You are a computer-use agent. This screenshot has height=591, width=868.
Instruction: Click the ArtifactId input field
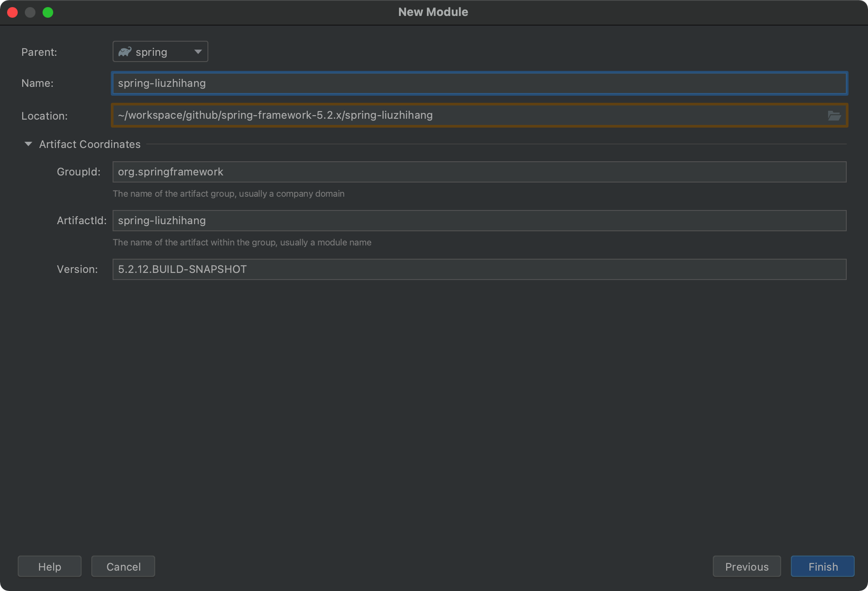(x=479, y=221)
